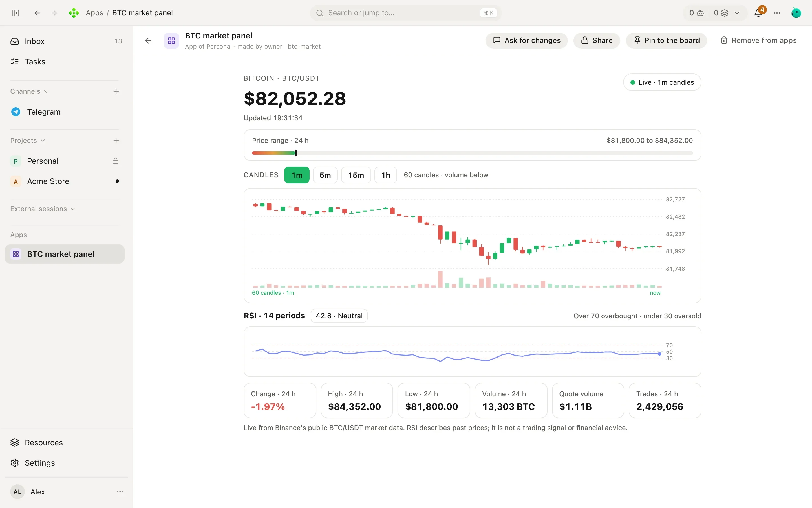Click the Share button
This screenshot has width=812, height=508.
pos(597,40)
